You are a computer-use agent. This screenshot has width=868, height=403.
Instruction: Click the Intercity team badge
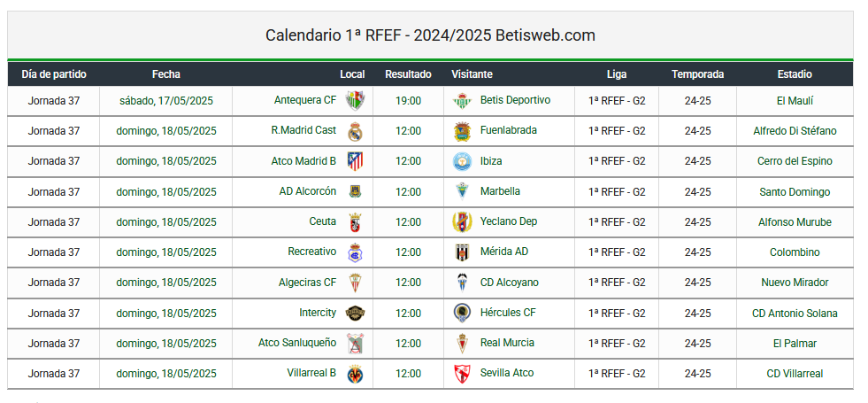[x=355, y=314]
